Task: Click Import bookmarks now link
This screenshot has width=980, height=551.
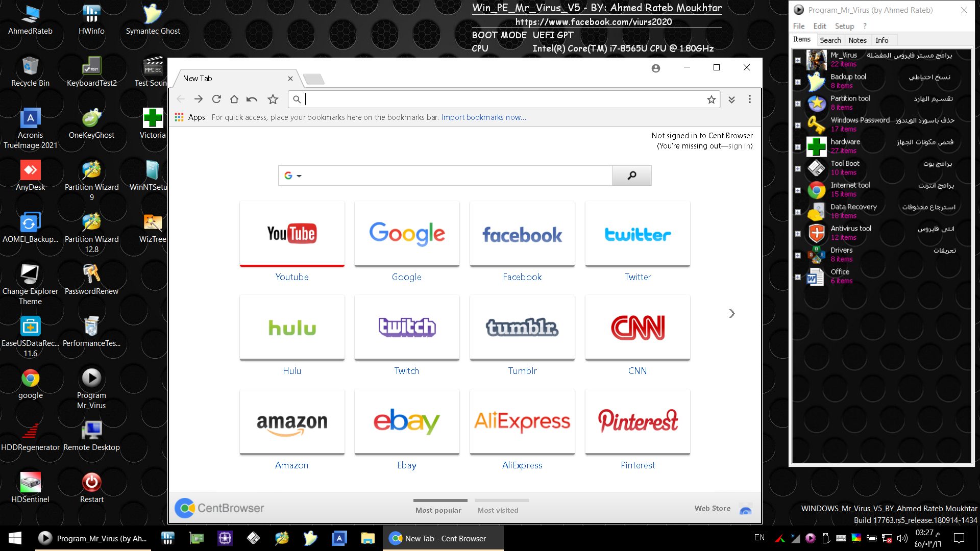Action: click(x=483, y=117)
